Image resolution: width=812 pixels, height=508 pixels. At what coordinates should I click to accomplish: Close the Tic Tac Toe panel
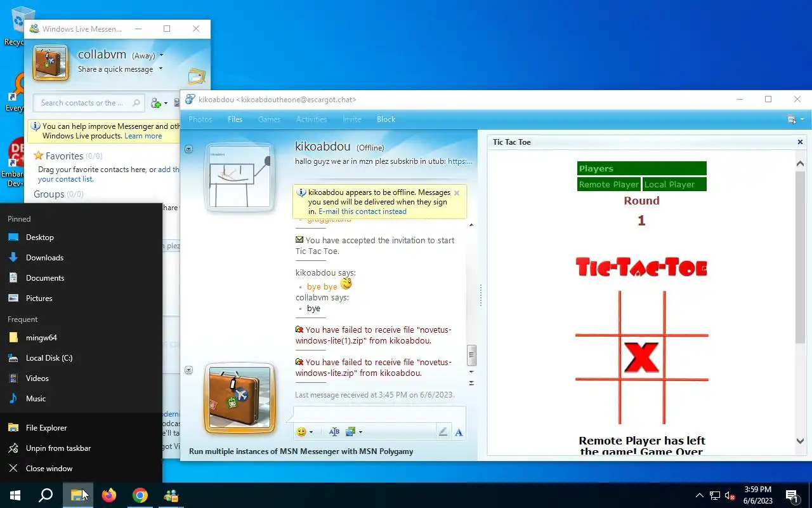800,142
